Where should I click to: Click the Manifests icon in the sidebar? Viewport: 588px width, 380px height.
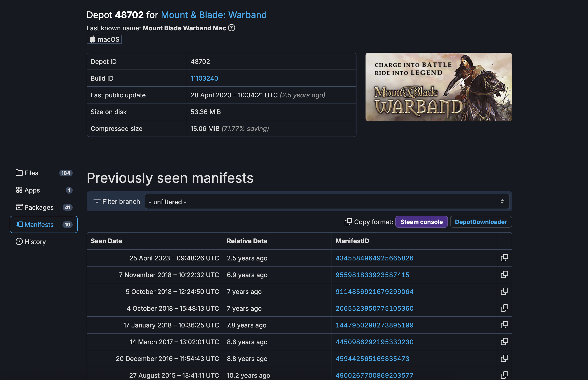pos(19,225)
